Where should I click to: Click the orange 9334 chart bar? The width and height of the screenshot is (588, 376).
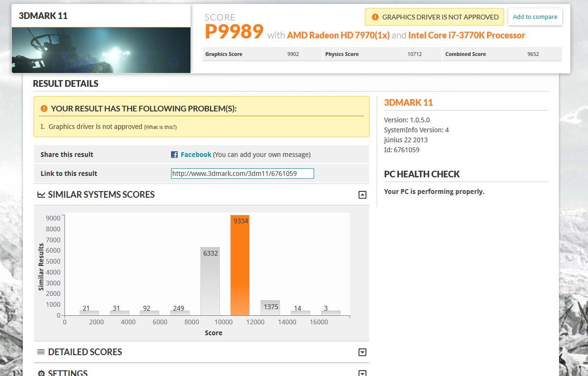[x=240, y=266]
